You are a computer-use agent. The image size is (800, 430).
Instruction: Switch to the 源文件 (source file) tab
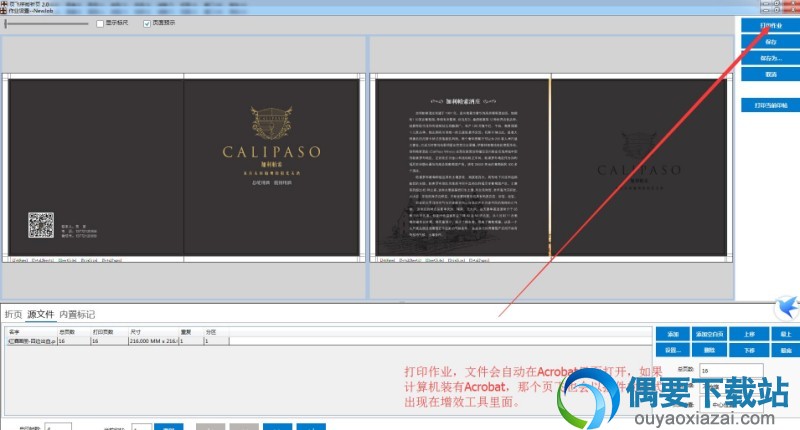[40, 314]
